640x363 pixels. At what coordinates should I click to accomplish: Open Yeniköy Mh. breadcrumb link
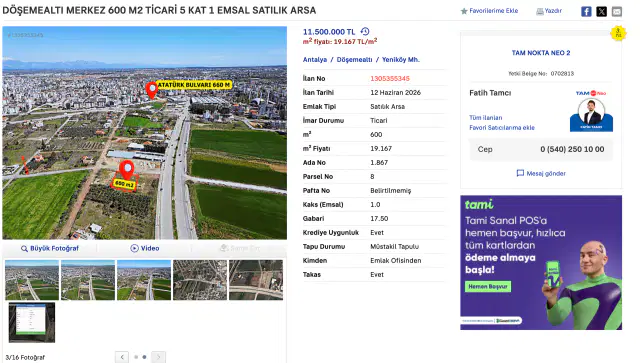click(x=400, y=60)
